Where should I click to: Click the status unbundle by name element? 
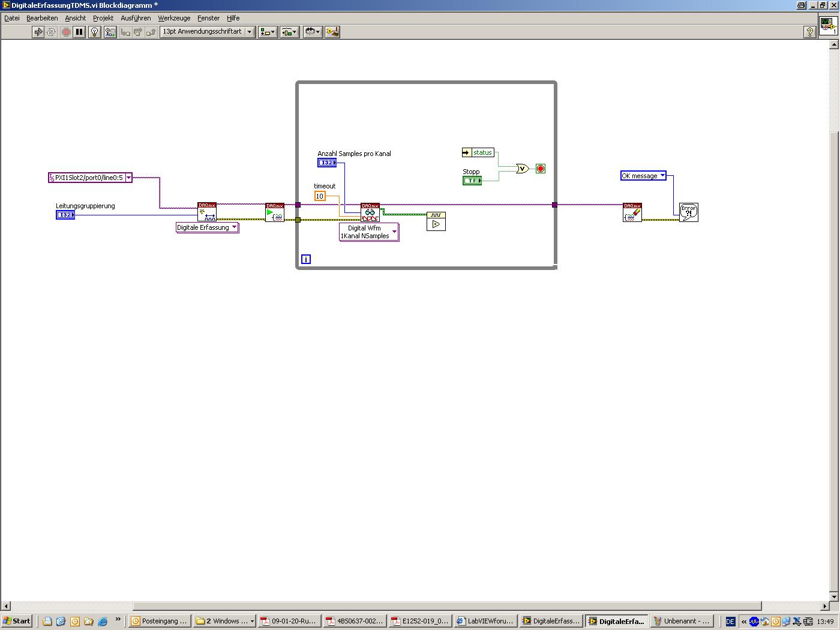pos(478,152)
